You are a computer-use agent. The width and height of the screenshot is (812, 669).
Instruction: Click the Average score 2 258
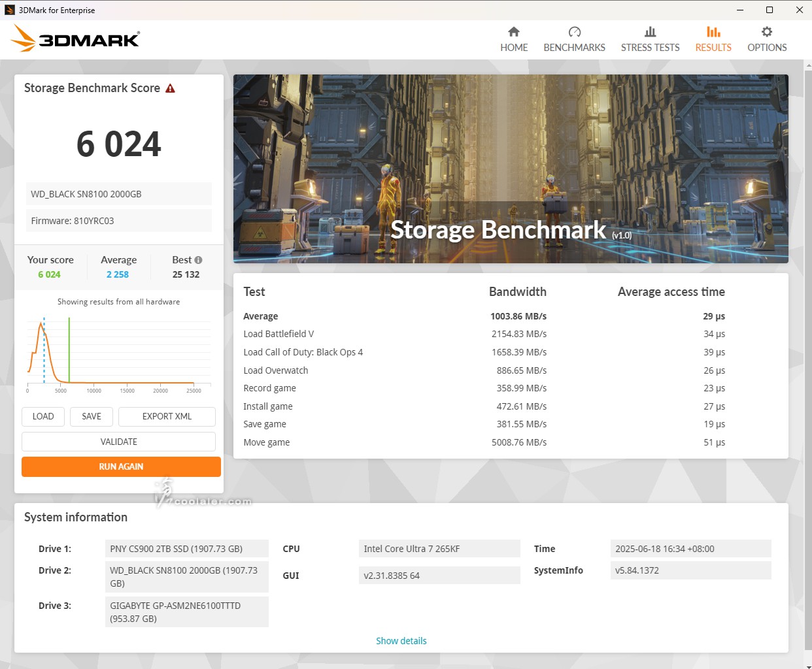click(118, 274)
